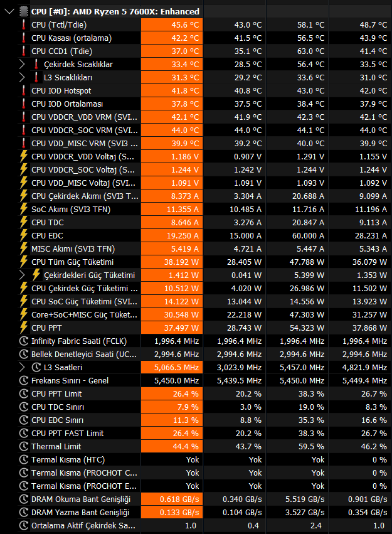Select the CPU Tüm Güç Tüketimi label
The height and width of the screenshot is (534, 392).
(73, 262)
